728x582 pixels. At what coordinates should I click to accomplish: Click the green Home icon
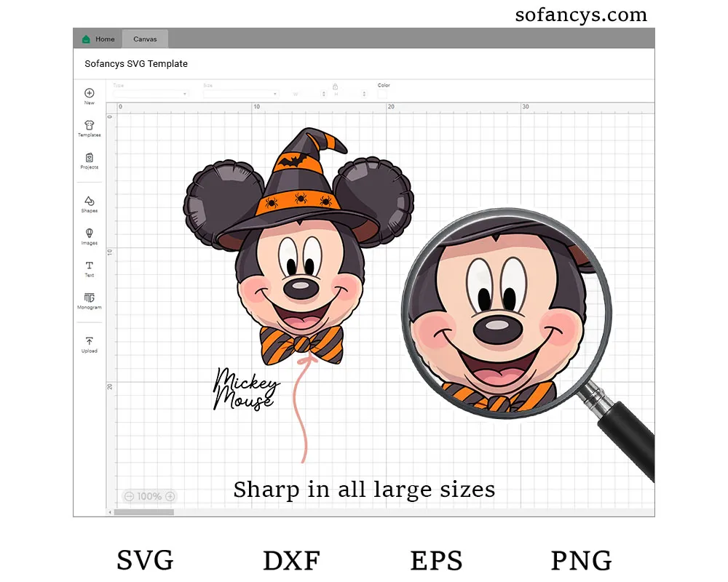coord(86,39)
